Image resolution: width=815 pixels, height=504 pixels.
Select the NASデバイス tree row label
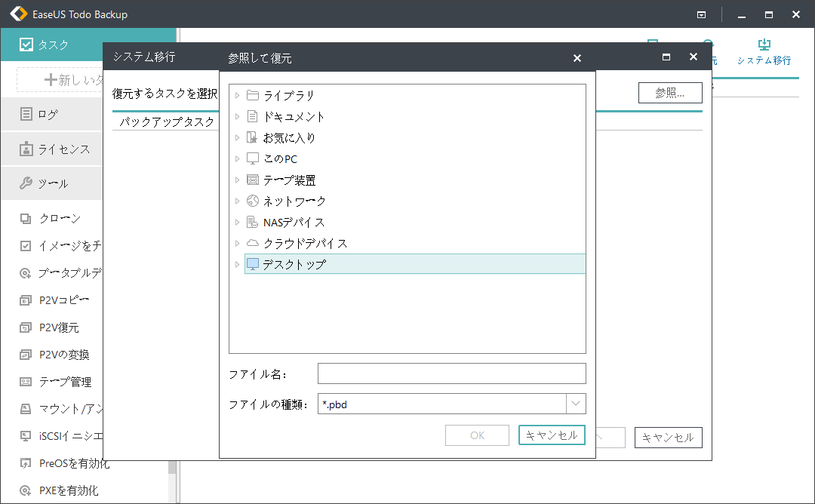[294, 223]
